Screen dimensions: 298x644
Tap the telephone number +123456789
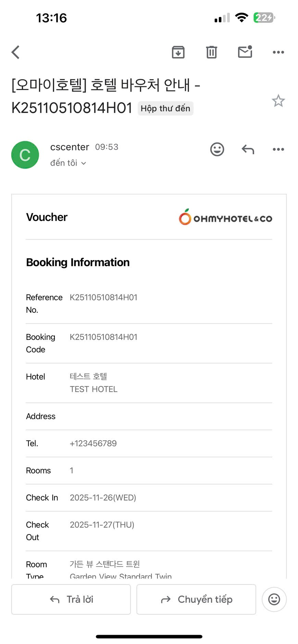pos(93,443)
